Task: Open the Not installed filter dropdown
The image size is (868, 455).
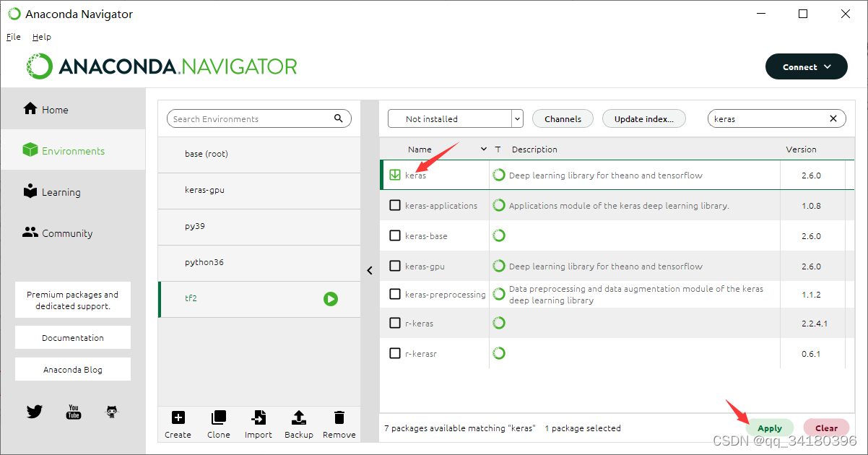Action: tap(455, 118)
